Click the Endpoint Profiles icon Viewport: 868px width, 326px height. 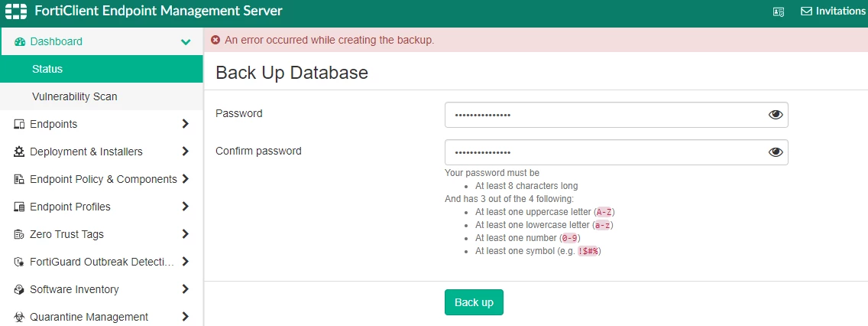point(19,207)
